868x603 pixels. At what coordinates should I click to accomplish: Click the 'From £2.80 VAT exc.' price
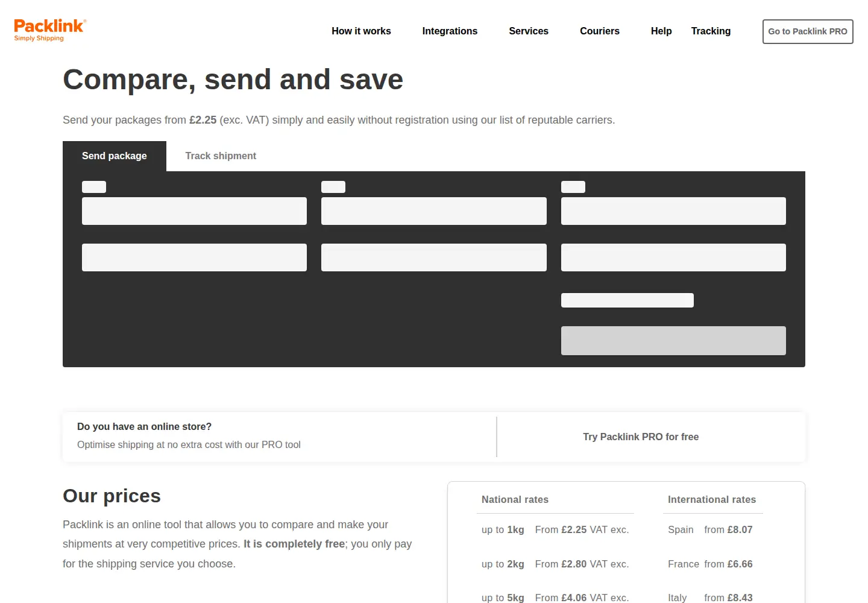tap(582, 564)
